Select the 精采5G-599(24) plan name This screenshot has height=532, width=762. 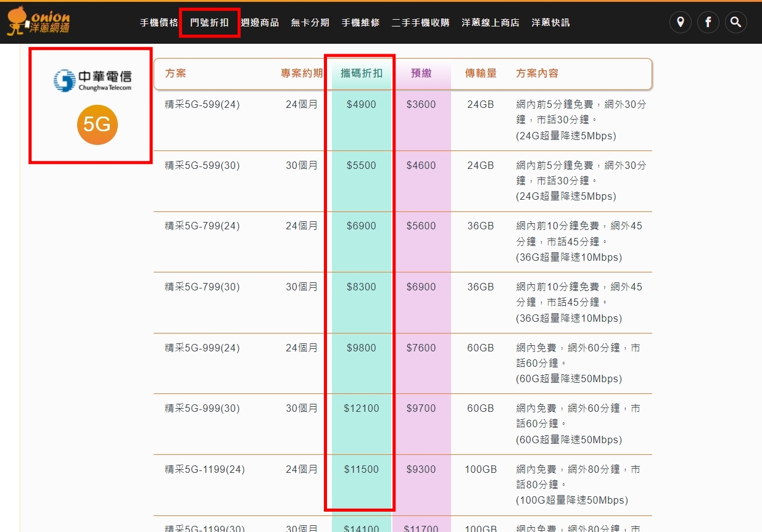(x=202, y=105)
